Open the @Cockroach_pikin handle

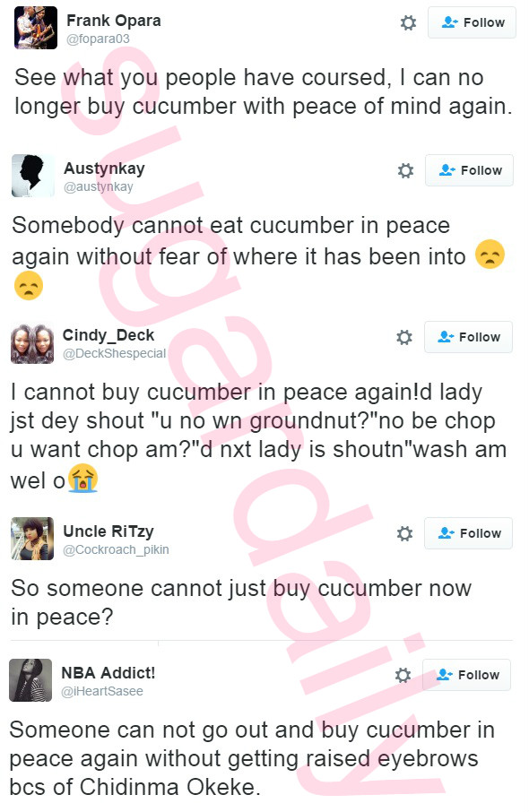(116, 549)
